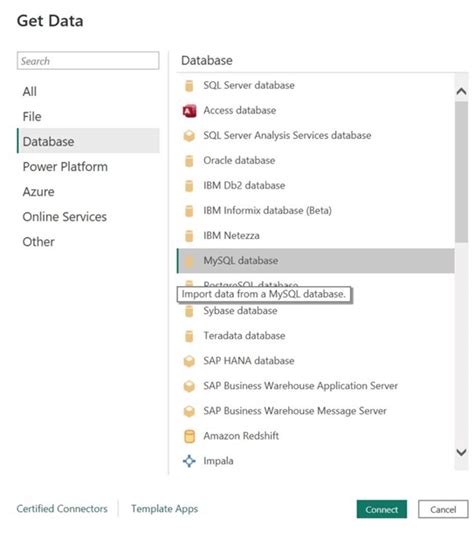Click the scroll up arrow of connector list

tap(461, 91)
